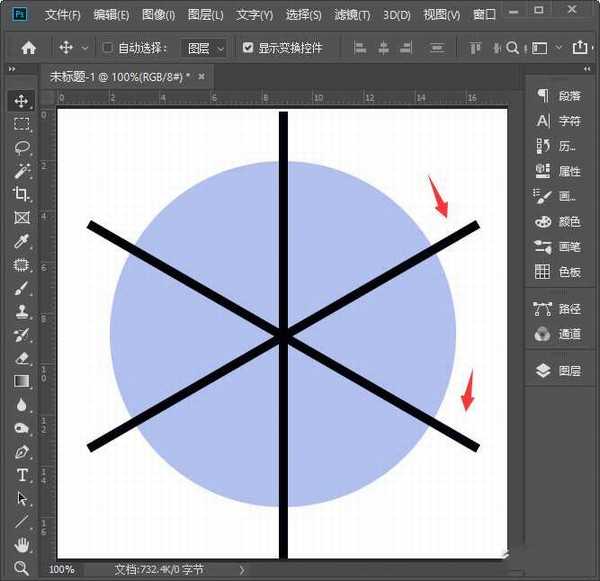The height and width of the screenshot is (581, 600).
Task: Uncheck 显示变换控件 checkbox
Action: 248,48
